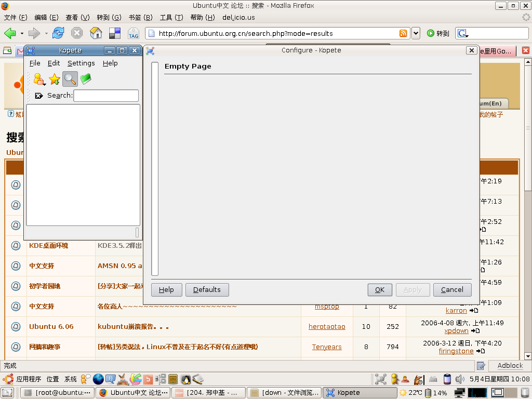Click the del.icio.us checkered icon in Firefox toolbar
Viewport: 532px width, 399px height.
pyautogui.click(x=115, y=33)
